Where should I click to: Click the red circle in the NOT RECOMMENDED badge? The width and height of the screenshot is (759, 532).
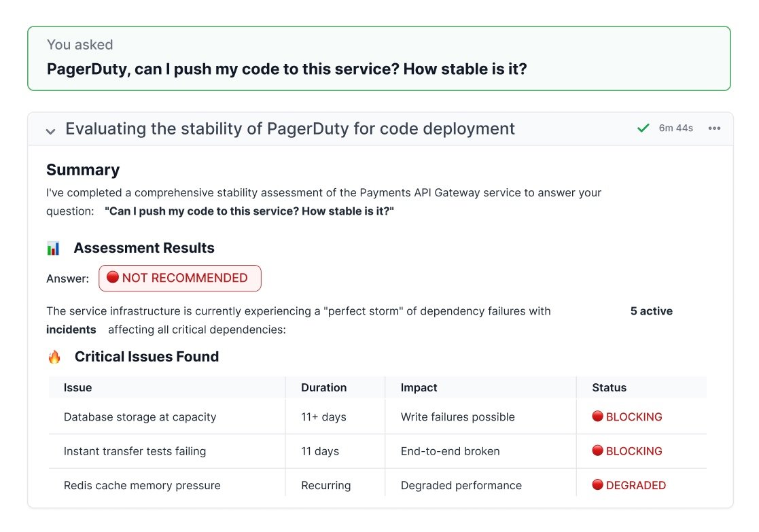pyautogui.click(x=113, y=277)
